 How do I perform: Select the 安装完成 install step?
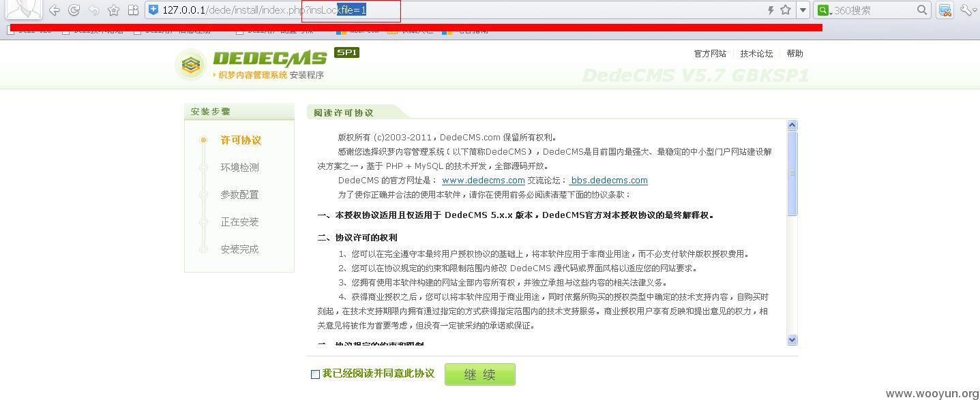tap(239, 249)
